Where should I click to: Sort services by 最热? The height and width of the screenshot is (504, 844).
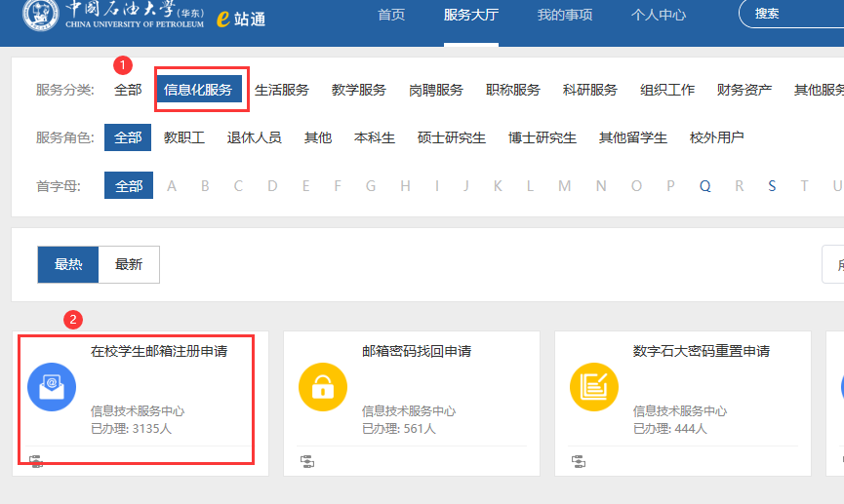pos(68,264)
